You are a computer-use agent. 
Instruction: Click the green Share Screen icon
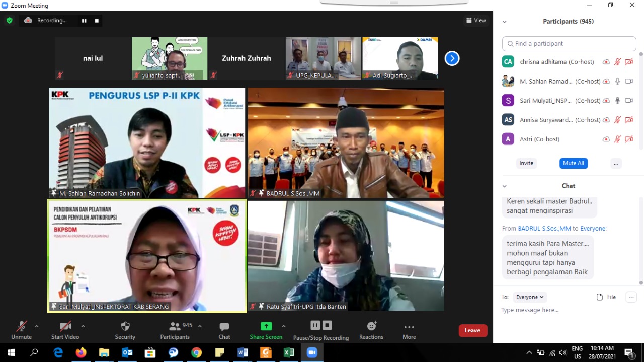pos(266,326)
